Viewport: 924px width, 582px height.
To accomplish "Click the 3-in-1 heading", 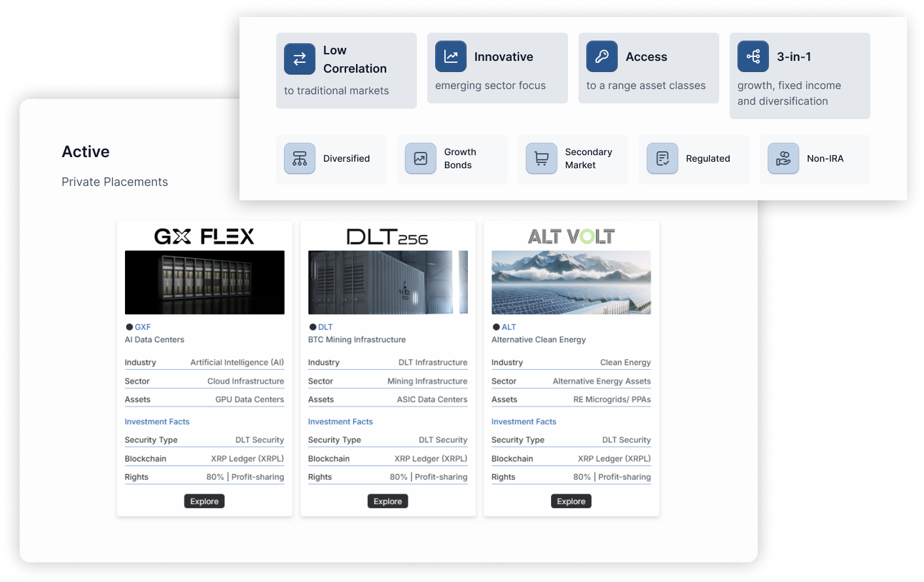I will tap(794, 57).
